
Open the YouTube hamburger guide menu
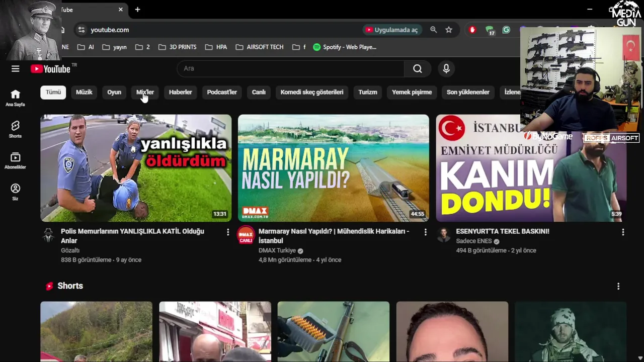pos(16,69)
